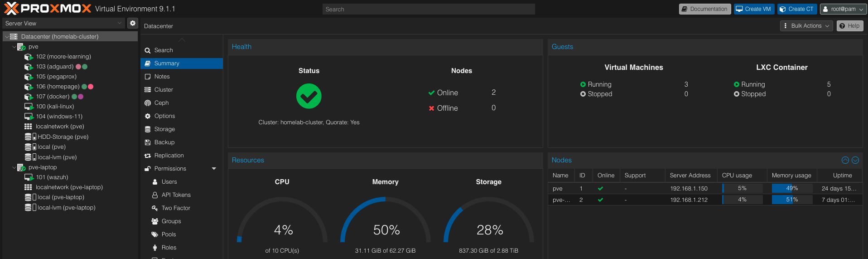
Task: Open Search in the datacenter menu
Action: click(182, 50)
